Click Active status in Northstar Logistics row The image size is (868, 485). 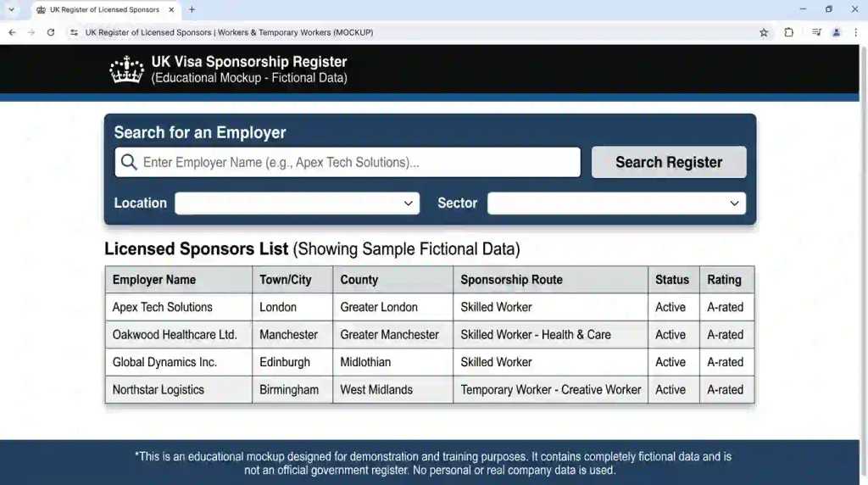674,390
